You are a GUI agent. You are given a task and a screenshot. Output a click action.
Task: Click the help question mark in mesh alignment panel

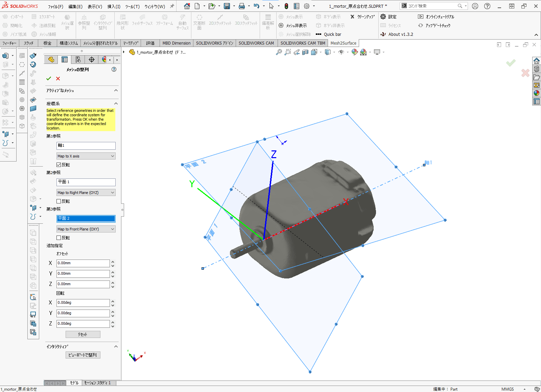click(114, 69)
